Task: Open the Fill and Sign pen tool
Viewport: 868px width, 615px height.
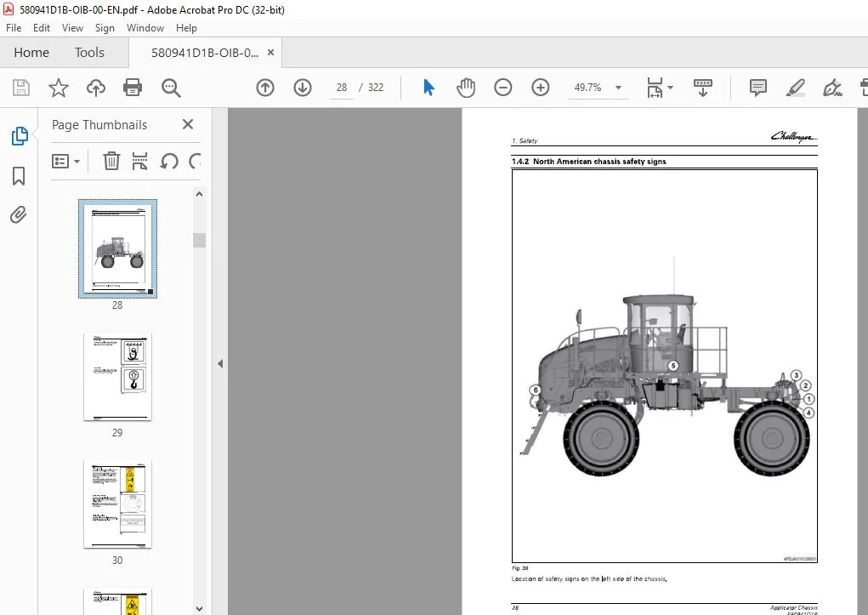Action: coord(832,88)
